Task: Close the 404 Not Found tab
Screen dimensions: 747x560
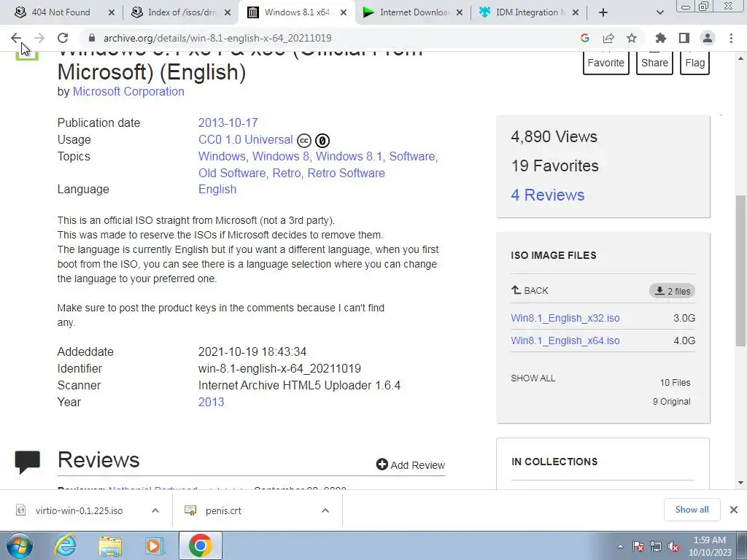Action: click(x=112, y=12)
